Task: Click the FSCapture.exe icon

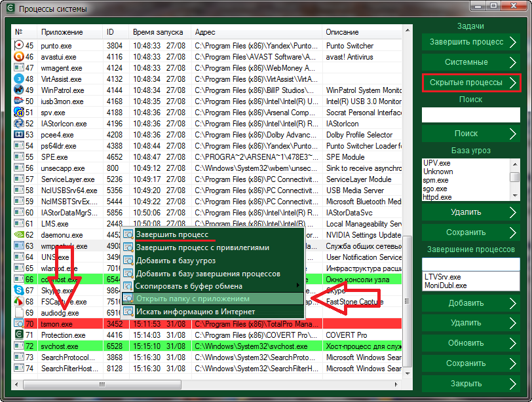Action: click(19, 301)
